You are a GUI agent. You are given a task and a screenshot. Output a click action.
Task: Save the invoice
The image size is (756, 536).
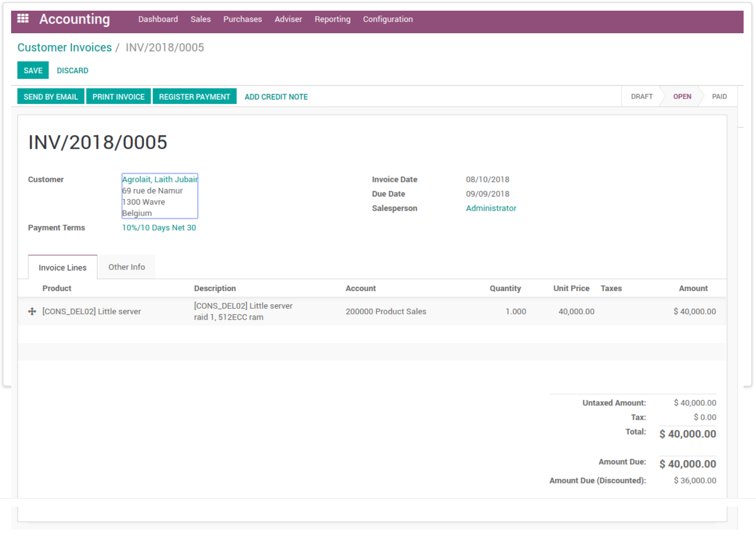tap(33, 70)
